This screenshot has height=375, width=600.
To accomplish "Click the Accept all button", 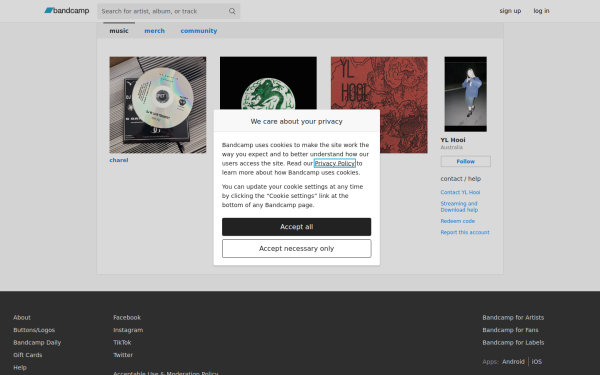I will (x=296, y=227).
